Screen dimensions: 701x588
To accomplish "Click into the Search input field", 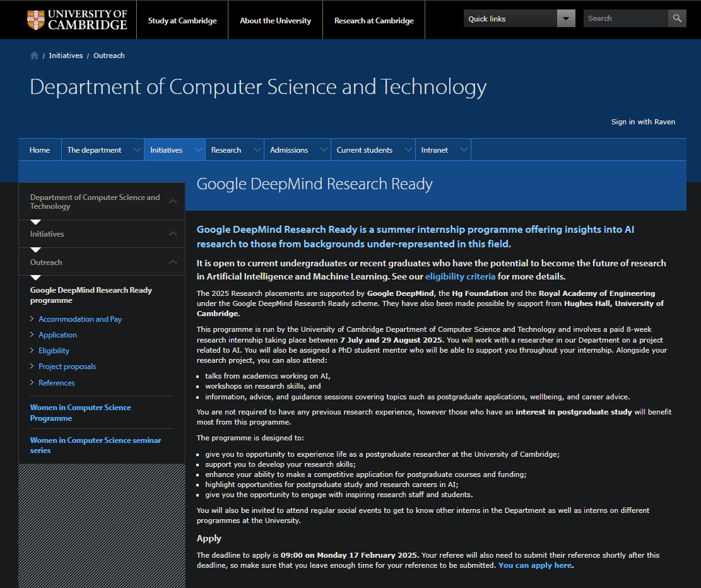I will coord(626,18).
